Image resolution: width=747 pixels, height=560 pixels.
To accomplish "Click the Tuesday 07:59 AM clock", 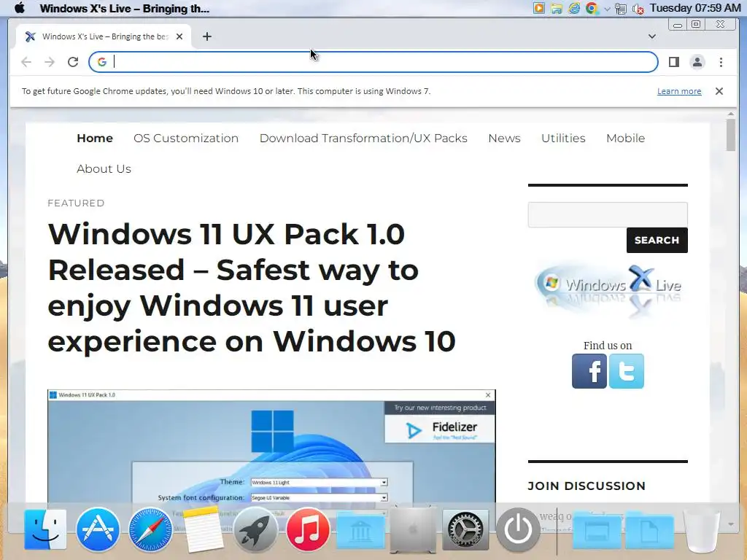I will coord(695,8).
